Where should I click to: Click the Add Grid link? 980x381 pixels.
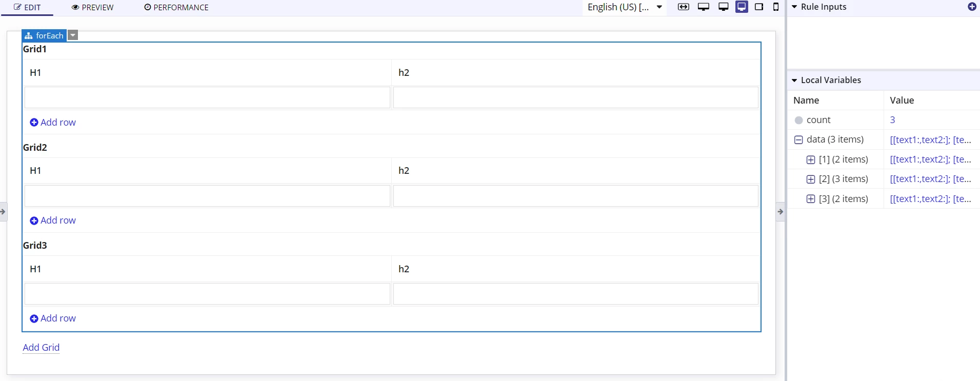pyautogui.click(x=41, y=348)
